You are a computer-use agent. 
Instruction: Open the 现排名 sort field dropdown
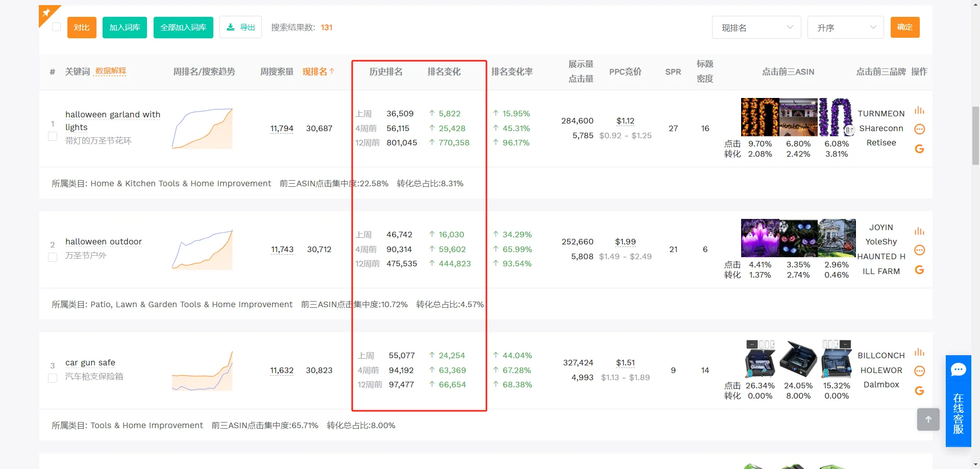pos(756,28)
